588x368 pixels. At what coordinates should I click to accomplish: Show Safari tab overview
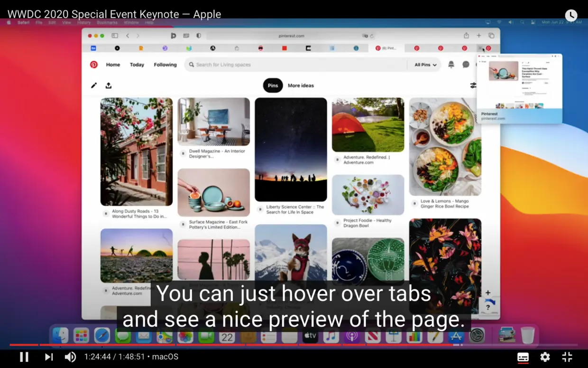491,36
